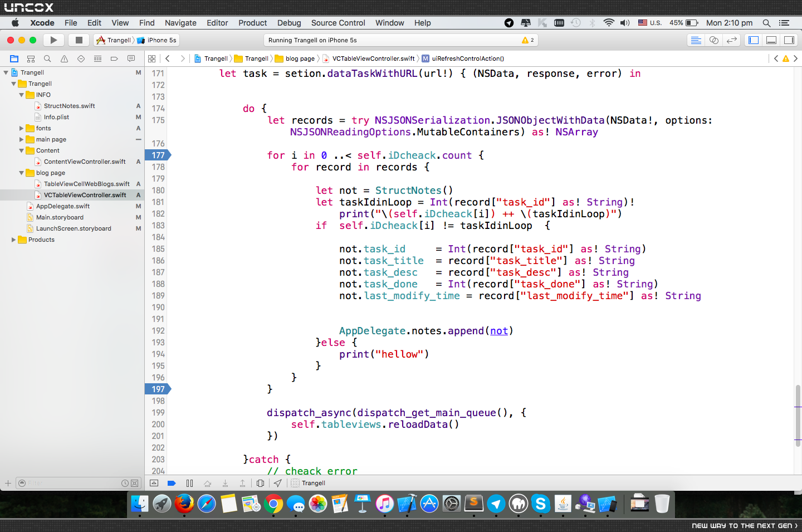This screenshot has width=802, height=532.
Task: Open Spotlight search in menu bar
Action: coord(766,23)
